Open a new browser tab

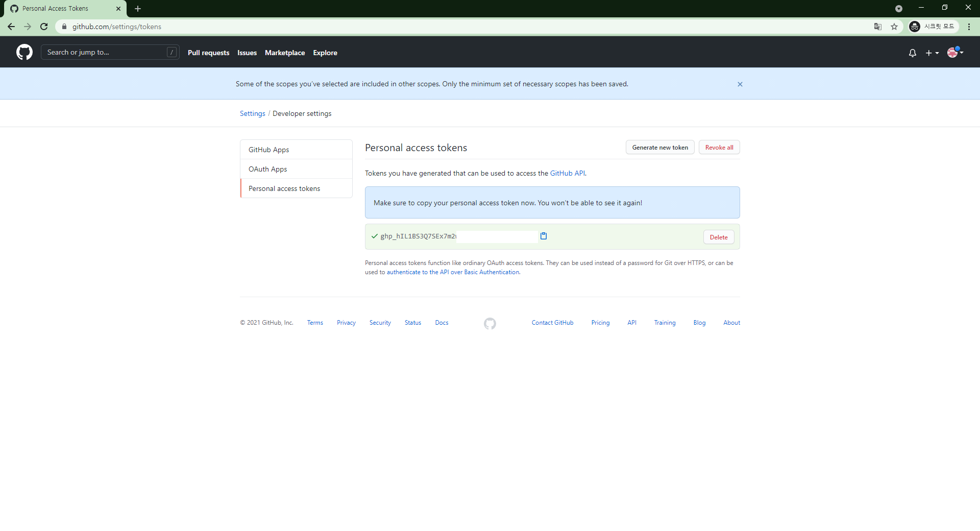pyautogui.click(x=138, y=9)
